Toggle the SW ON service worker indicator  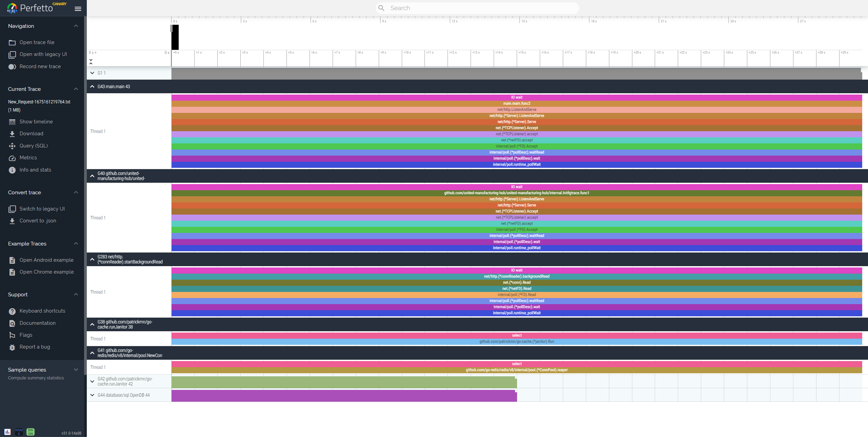31,432
